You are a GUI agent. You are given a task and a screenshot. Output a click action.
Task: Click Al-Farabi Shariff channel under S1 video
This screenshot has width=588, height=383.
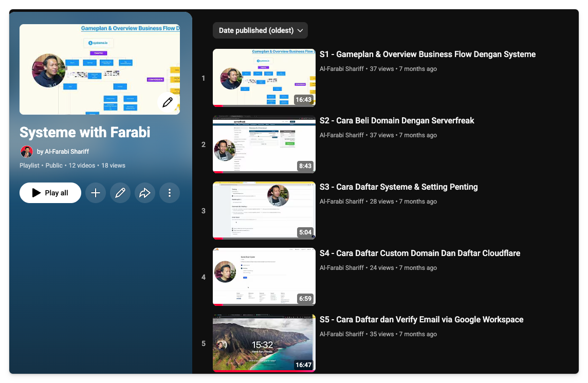342,69
